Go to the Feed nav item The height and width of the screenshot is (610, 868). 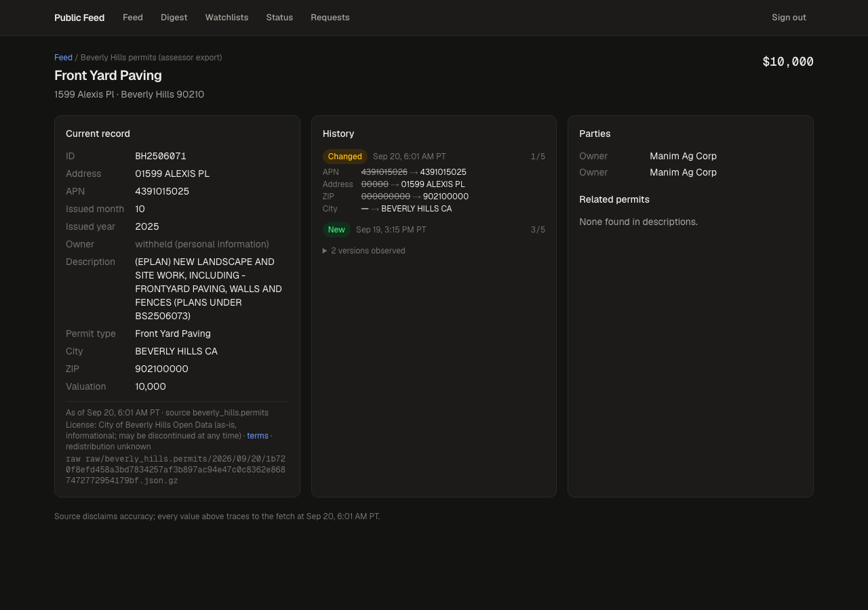pos(133,18)
